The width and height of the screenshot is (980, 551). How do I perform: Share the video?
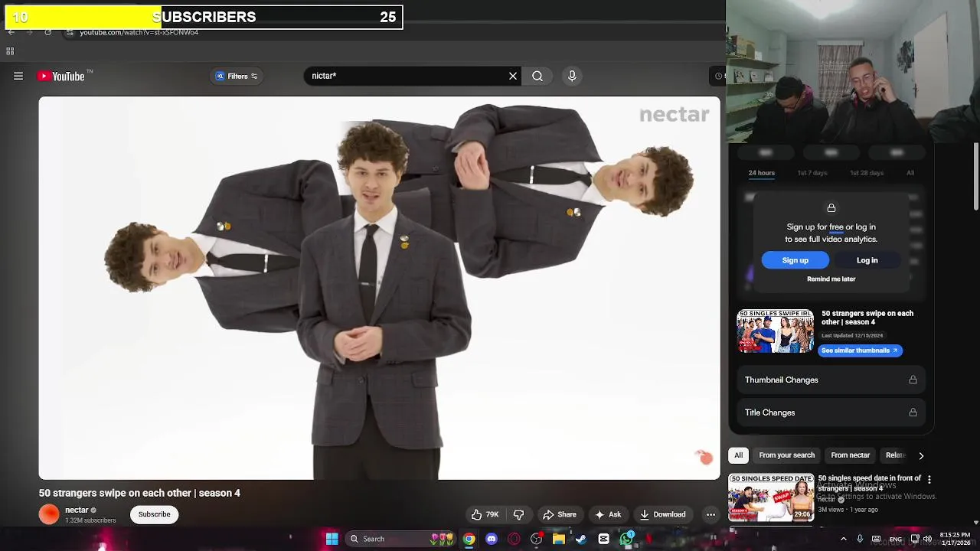click(x=559, y=514)
